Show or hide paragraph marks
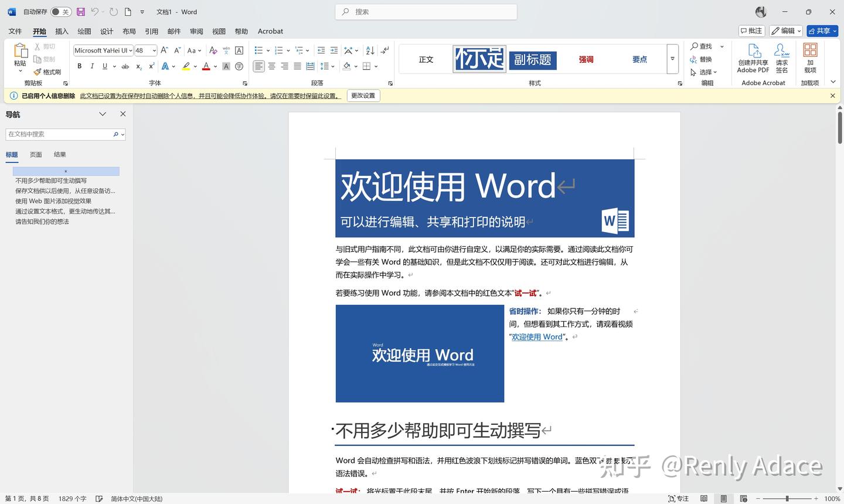This screenshot has width=844, height=504. 384,50
